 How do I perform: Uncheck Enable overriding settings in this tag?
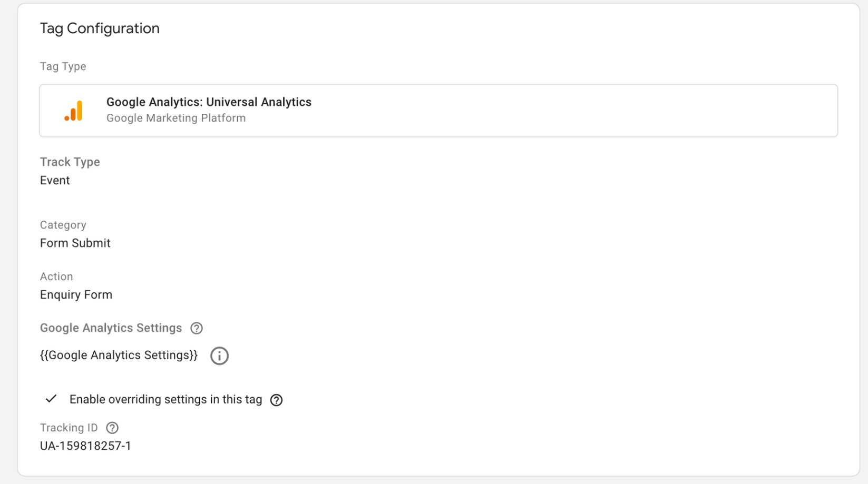tap(51, 399)
